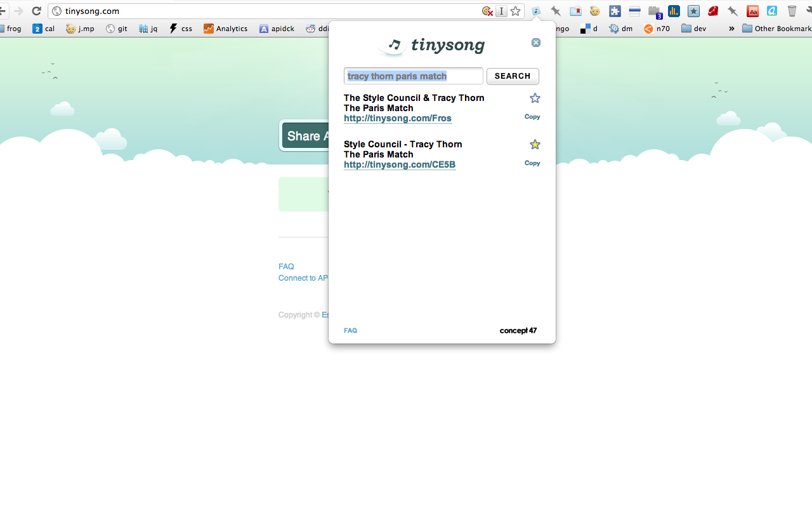Image resolution: width=812 pixels, height=508 pixels.
Task: Open the red-ribbon bookmark folder extension
Action: pos(575,11)
